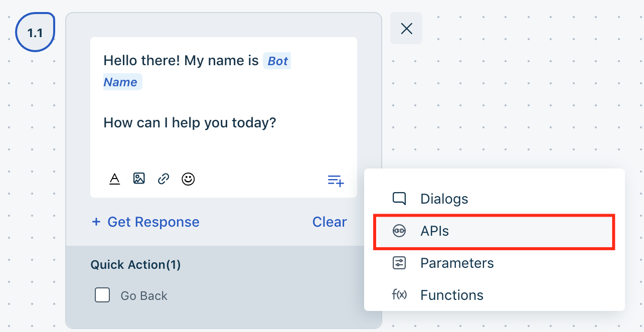Click the Dialogs speech bubble icon
The width and height of the screenshot is (644, 332).
point(400,199)
